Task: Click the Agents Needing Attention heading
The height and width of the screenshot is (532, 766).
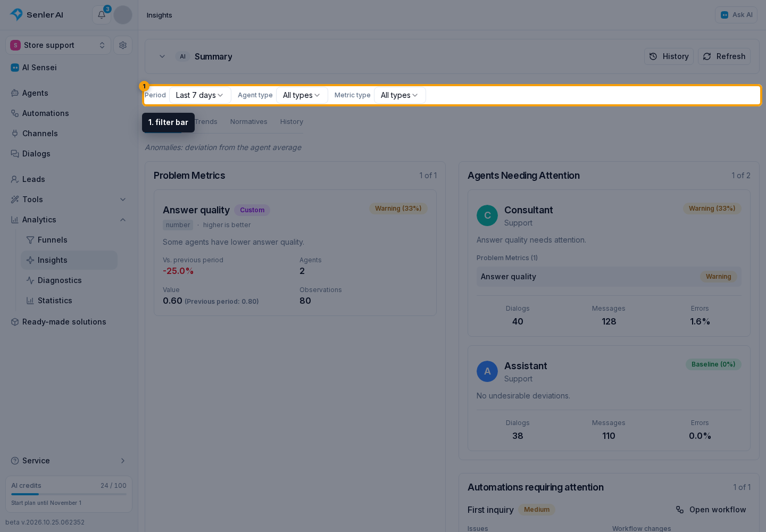Action: [523, 176]
